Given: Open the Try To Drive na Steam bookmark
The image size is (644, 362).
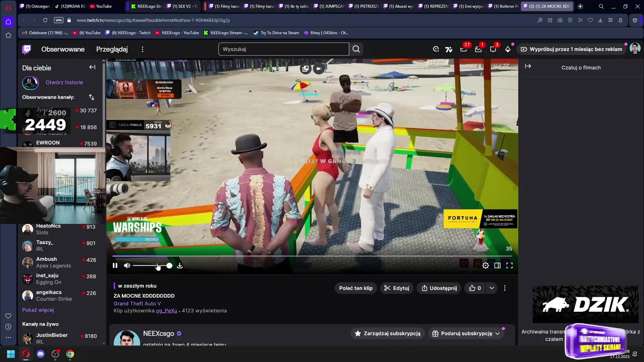Looking at the screenshot, I should pos(276,33).
